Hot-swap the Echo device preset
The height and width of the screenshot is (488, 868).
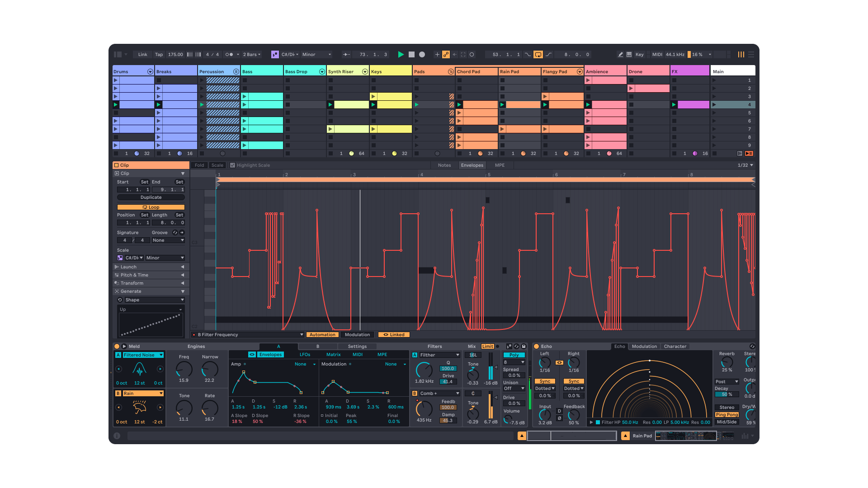click(x=751, y=346)
